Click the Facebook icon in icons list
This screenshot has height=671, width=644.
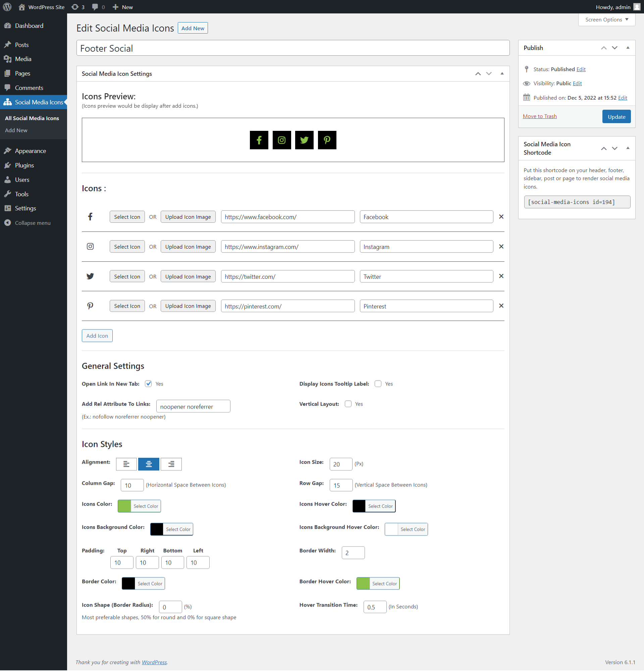90,216
